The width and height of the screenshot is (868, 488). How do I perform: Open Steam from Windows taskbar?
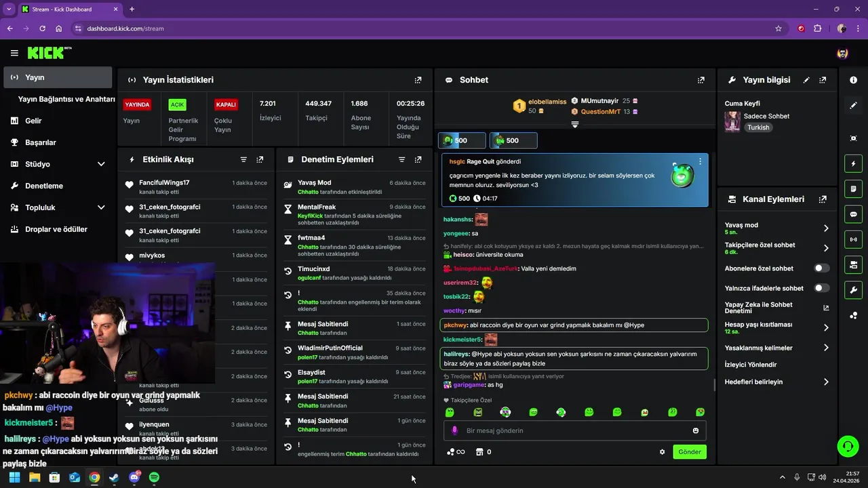pyautogui.click(x=114, y=477)
